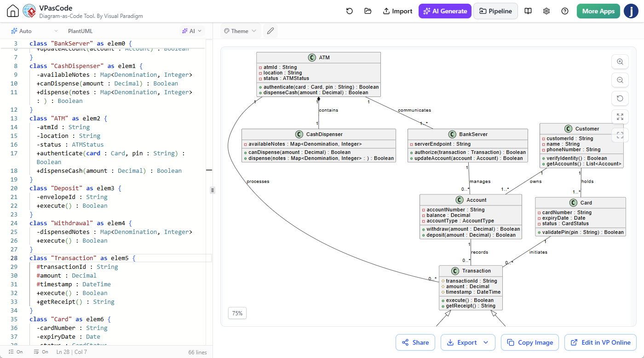Click the pencil edit icon beside Theme
The image size is (644, 358).
(x=270, y=31)
